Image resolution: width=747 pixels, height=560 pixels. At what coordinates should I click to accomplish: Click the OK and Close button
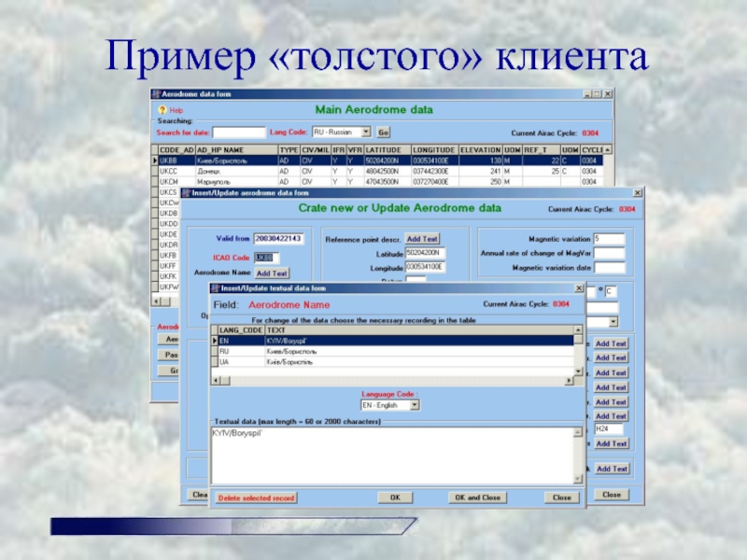tap(477, 497)
